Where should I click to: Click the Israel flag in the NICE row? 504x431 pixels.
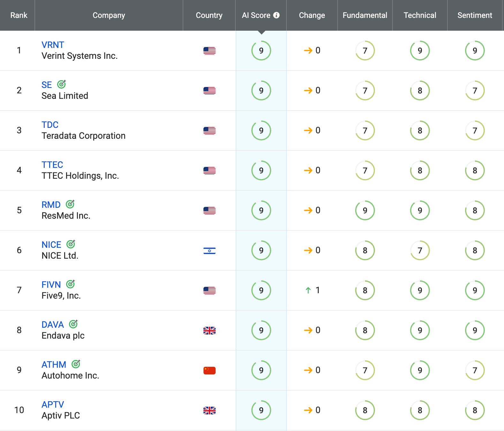click(210, 250)
